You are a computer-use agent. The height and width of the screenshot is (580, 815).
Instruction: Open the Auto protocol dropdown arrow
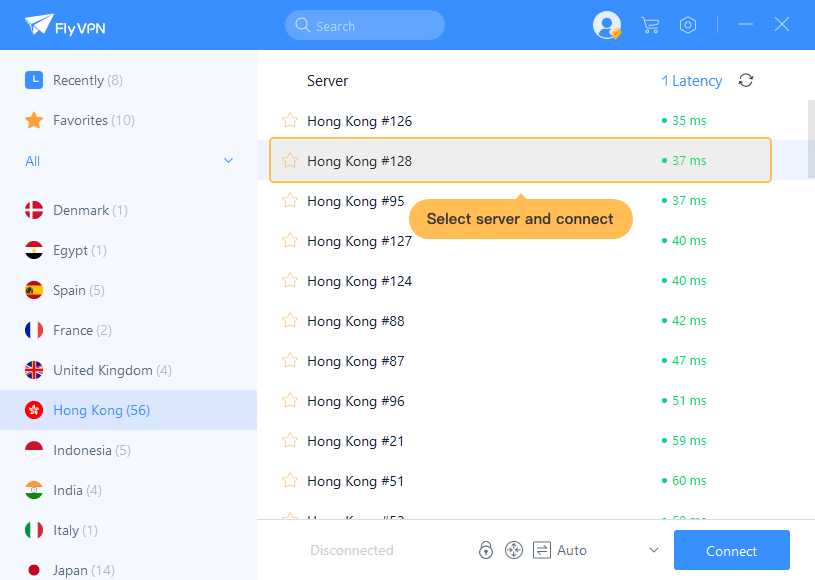[654, 550]
